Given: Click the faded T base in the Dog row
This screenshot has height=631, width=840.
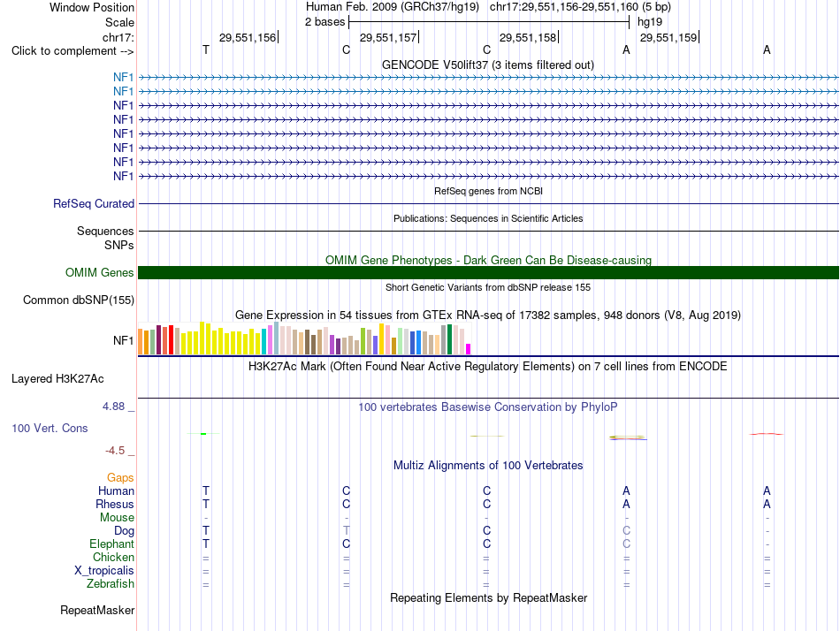Looking at the screenshot, I should [x=346, y=531].
